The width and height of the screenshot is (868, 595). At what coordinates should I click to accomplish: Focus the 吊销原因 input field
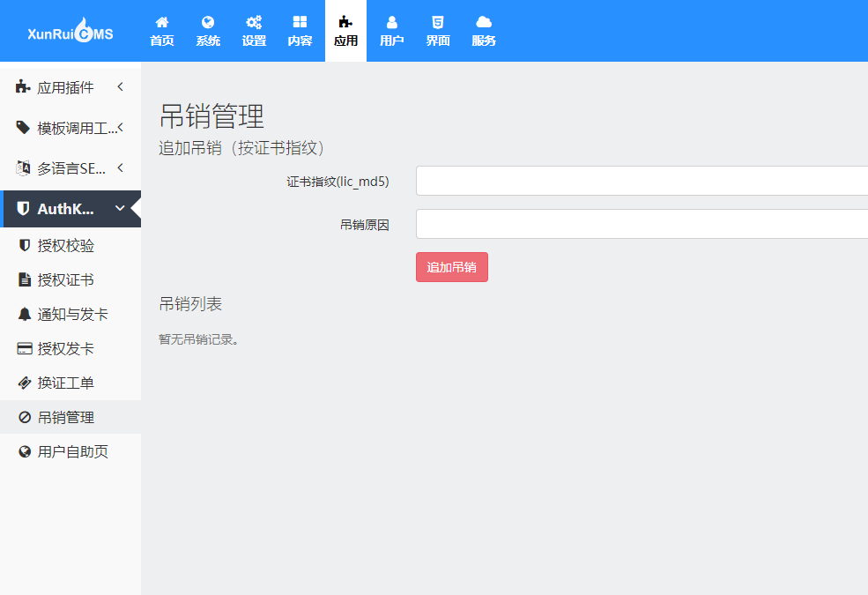click(642, 224)
